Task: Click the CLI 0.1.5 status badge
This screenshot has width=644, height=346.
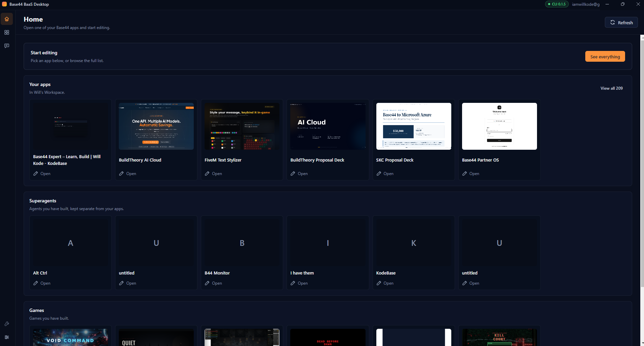Action: pos(557,4)
